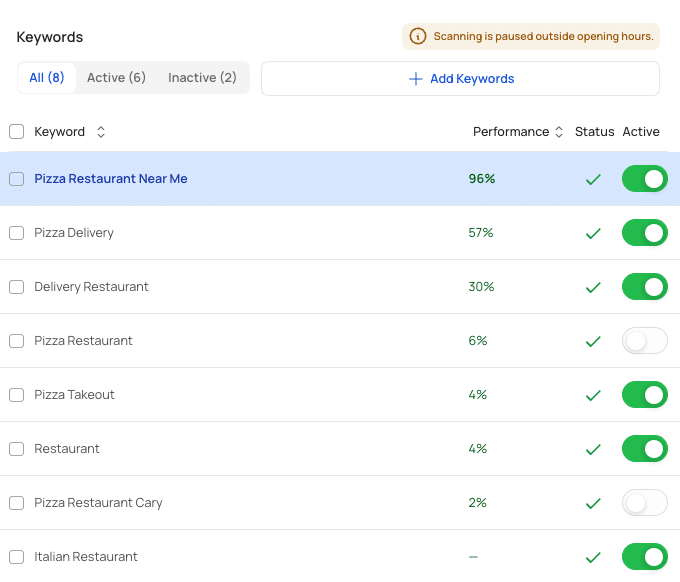Sort by the Keyword column arrows
This screenshot has width=680, height=582.
coord(101,132)
